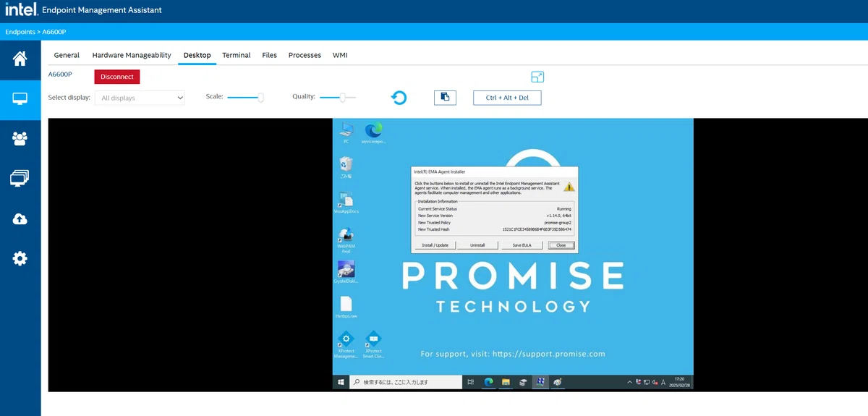Click the New Trusted Hash value
The height and width of the screenshot is (416, 868).
click(x=537, y=229)
